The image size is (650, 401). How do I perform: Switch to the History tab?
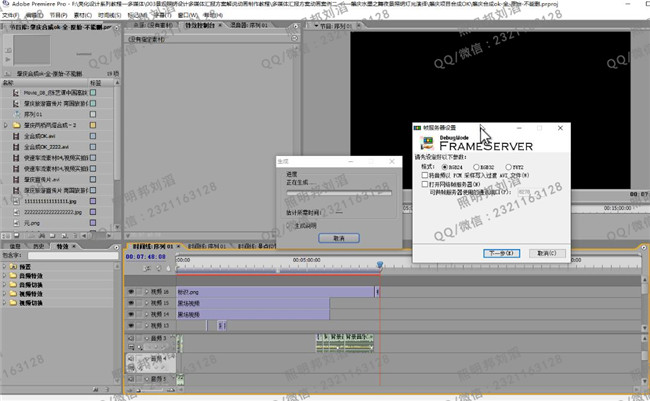click(x=39, y=246)
